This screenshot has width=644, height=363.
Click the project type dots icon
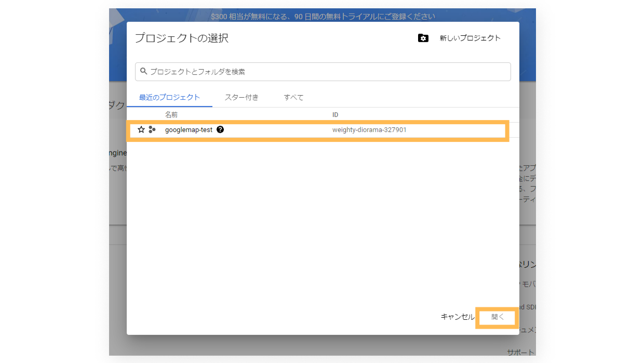[x=152, y=129]
